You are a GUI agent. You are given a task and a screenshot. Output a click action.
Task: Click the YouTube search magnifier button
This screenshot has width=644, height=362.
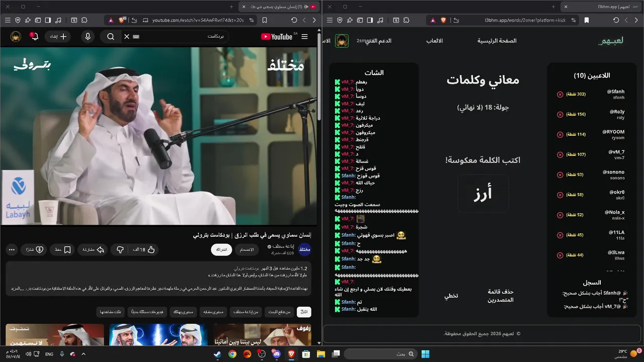pos(111,37)
